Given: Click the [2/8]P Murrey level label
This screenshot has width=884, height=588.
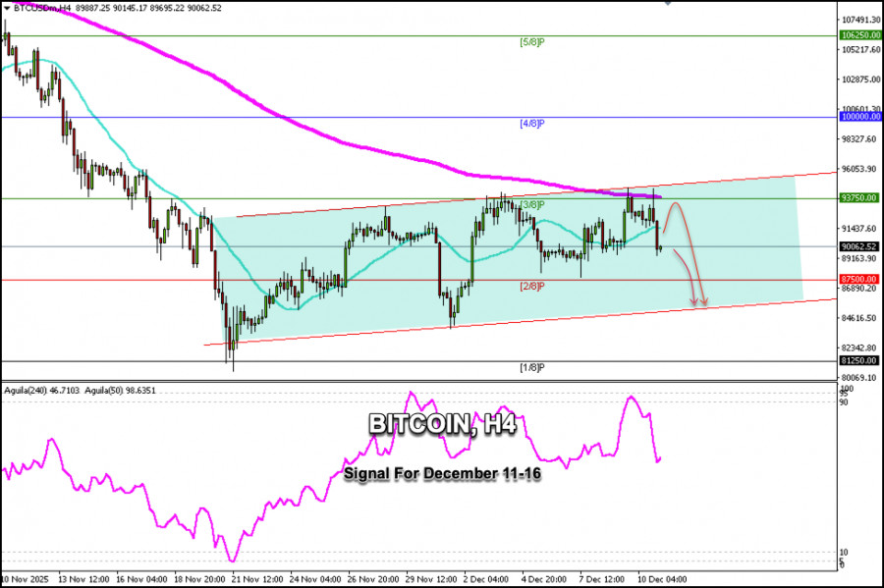Looking at the screenshot, I should pos(532,286).
